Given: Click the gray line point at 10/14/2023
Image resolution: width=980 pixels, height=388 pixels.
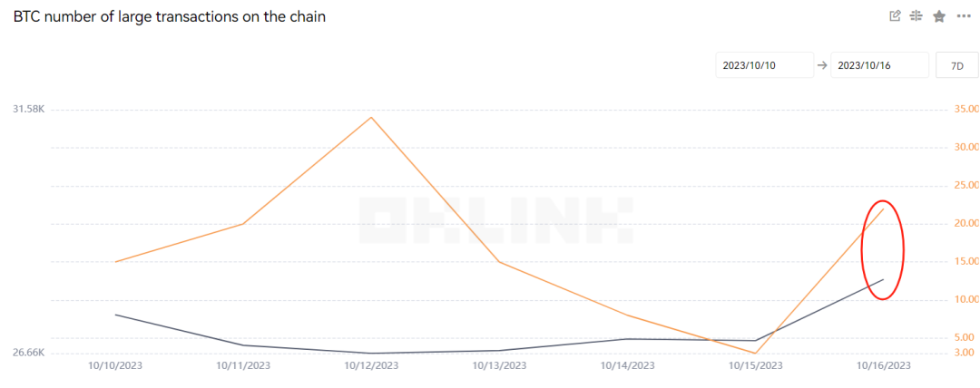Looking at the screenshot, I should click(627, 339).
